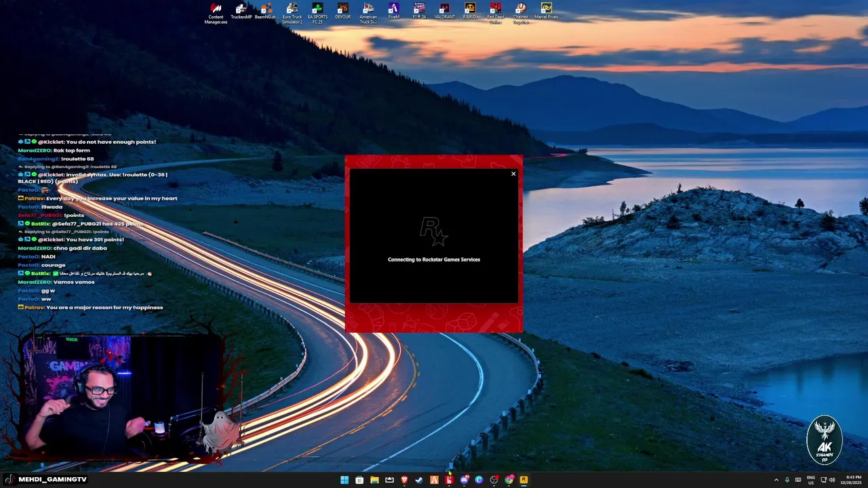Open the Content Manager.exe desktop shortcut

coord(216,13)
